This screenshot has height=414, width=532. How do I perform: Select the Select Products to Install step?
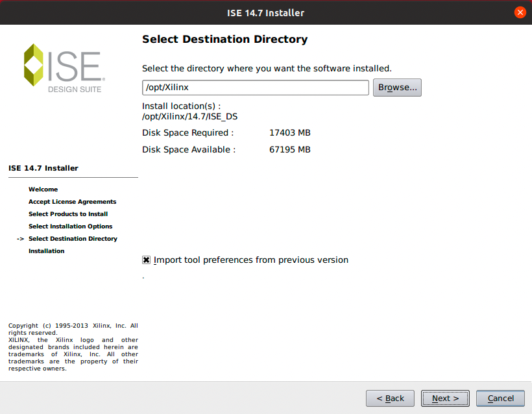tap(68, 214)
